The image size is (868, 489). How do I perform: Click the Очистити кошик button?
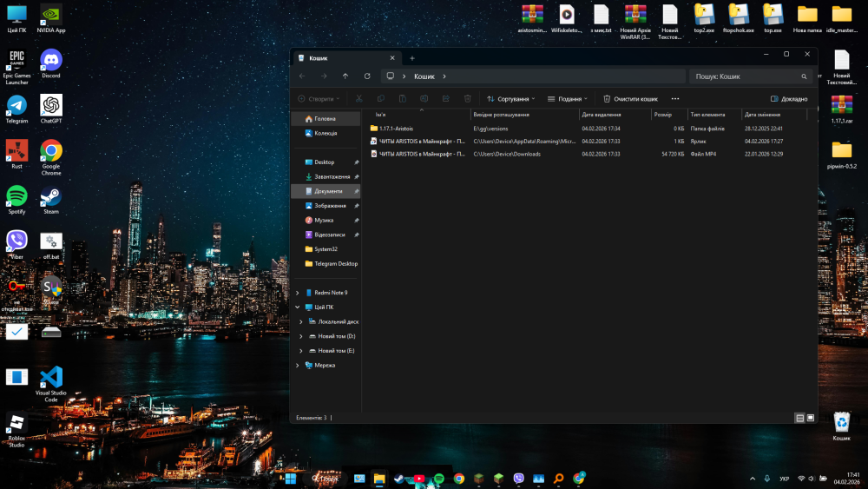630,98
